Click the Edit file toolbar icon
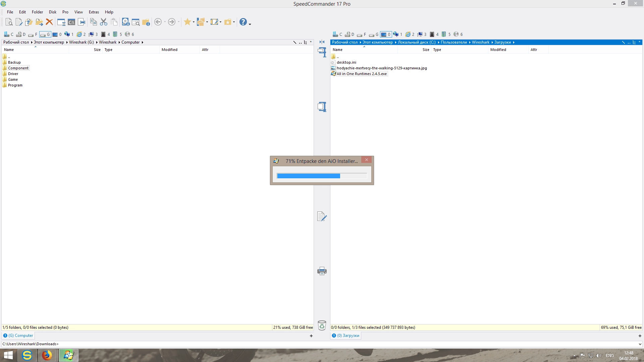Image resolution: width=644 pixels, height=362 pixels. (x=19, y=22)
